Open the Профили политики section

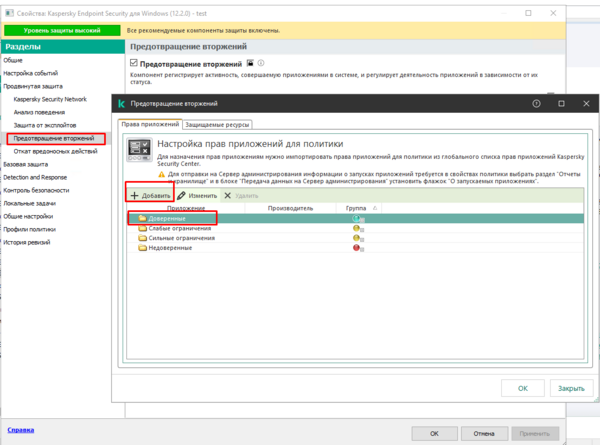click(29, 229)
